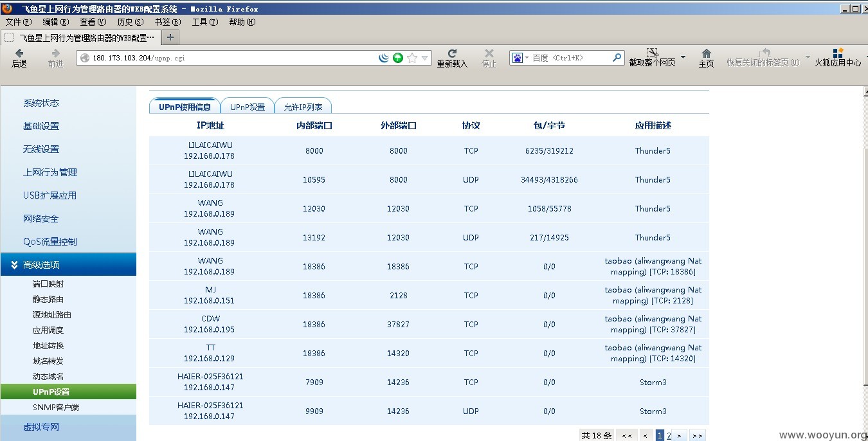868x441 pixels.
Task: Open the address bar history dropdown arrow
Action: point(425,58)
